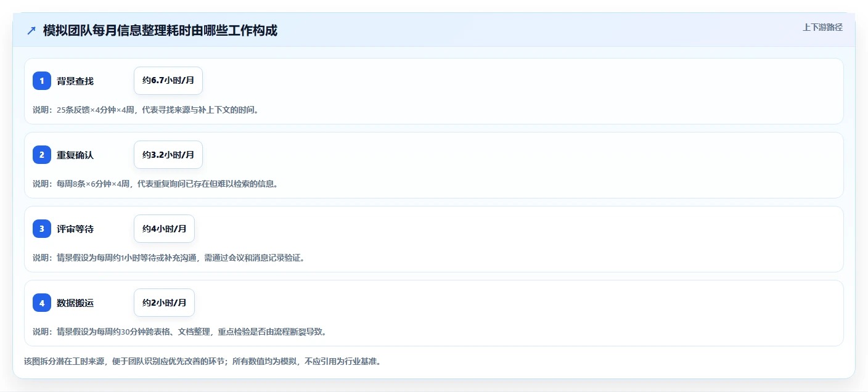
Task: Click the note starting 25条反馈×4分钟×4周
Action: click(x=147, y=110)
